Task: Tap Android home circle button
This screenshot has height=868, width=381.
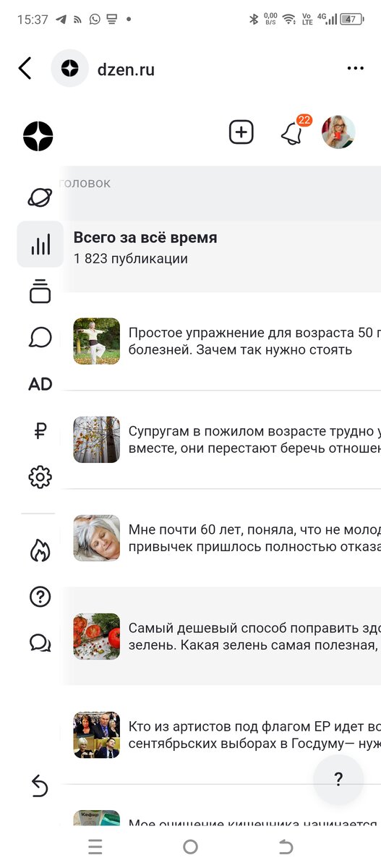Action: (x=190, y=847)
